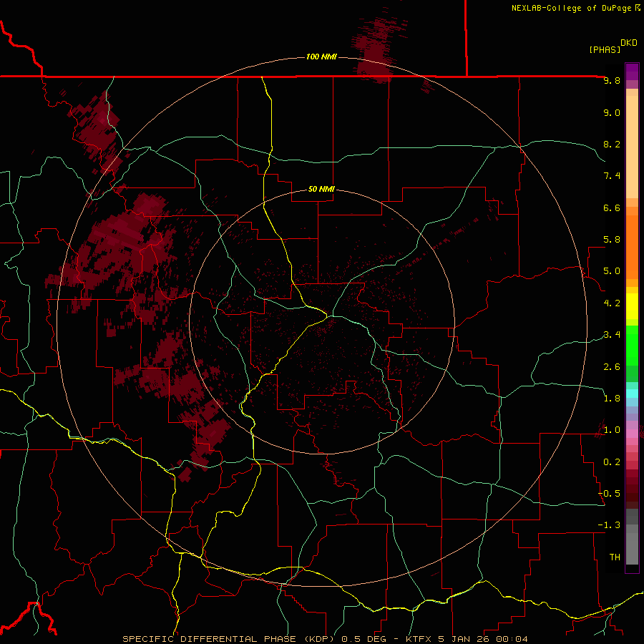Click the DKD legend heading

[629, 43]
